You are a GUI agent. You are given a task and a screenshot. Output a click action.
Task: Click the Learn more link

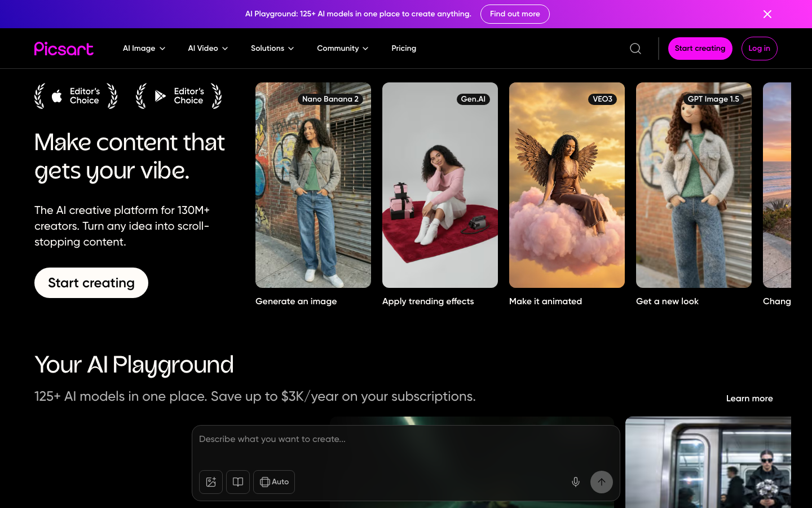[749, 398]
